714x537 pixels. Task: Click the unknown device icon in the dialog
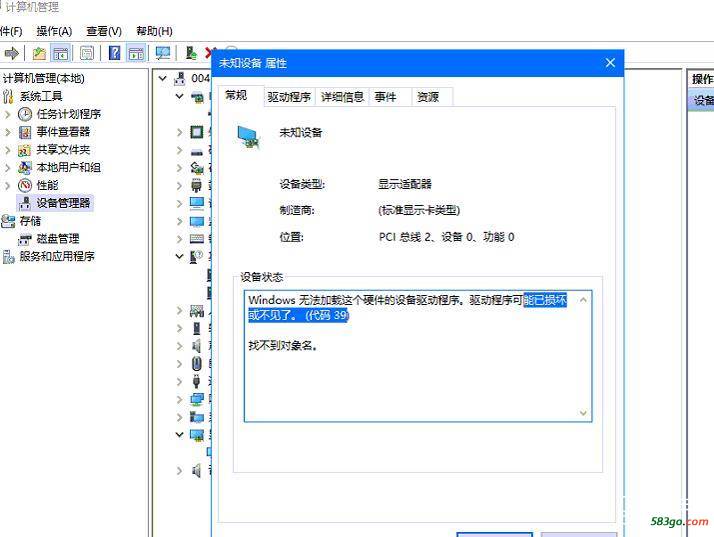coord(249,137)
